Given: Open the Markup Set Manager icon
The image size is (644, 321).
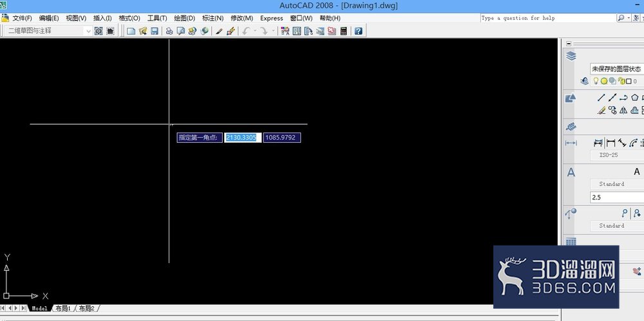Looking at the screenshot, I should pos(332,31).
